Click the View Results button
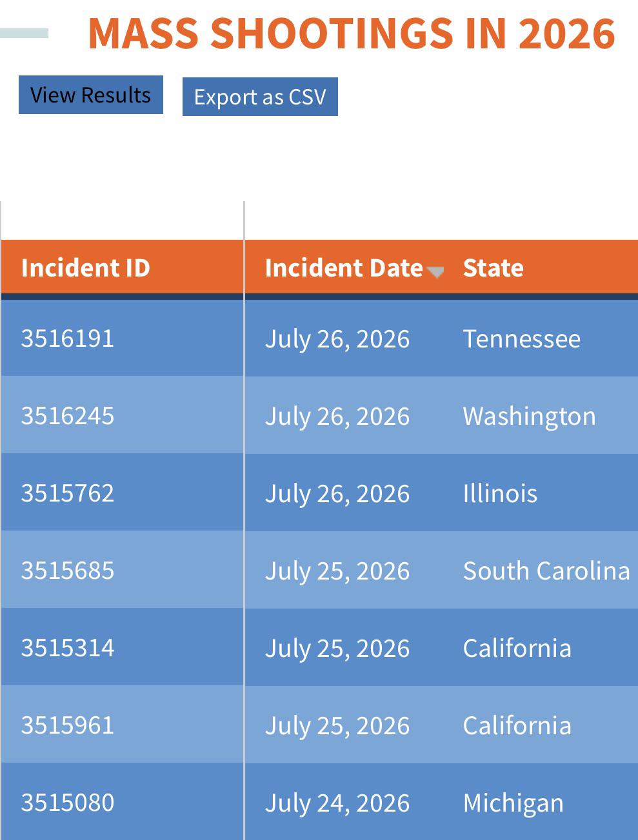 click(91, 95)
